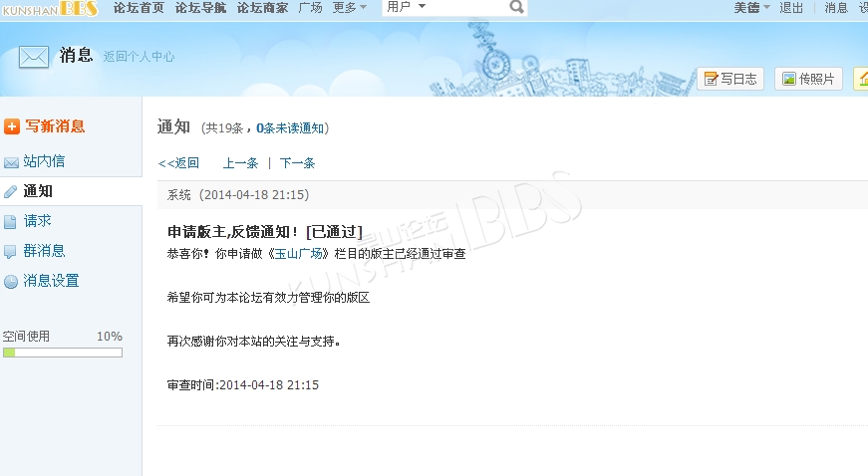Click the envelope messages icon in header
Viewport: 868px width, 476px height.
click(34, 57)
